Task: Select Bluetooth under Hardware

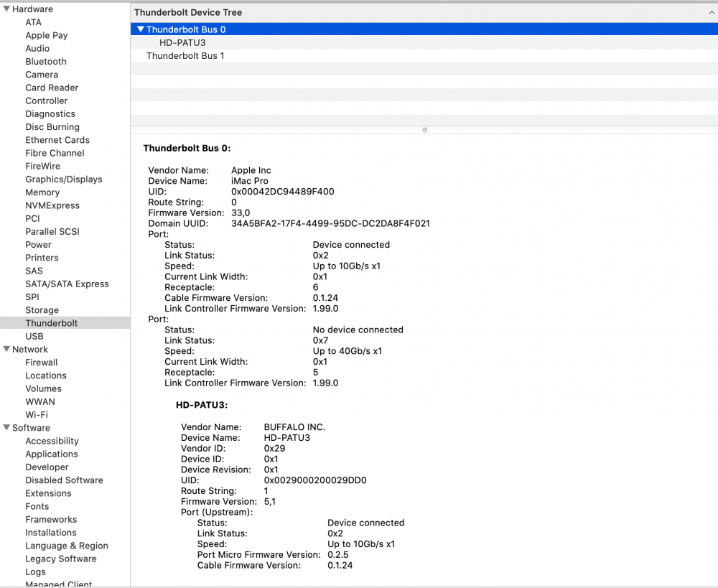Action: (46, 61)
